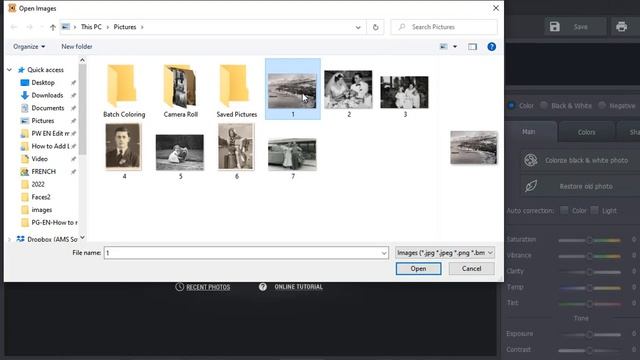
Task: Refresh the Pictures folder view
Action: coord(376,27)
